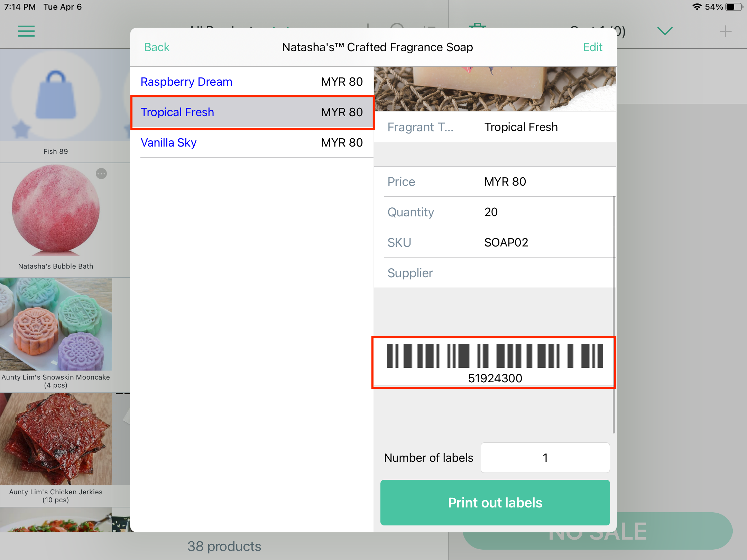Open the hamburger menu icon
747x560 pixels.
26,31
